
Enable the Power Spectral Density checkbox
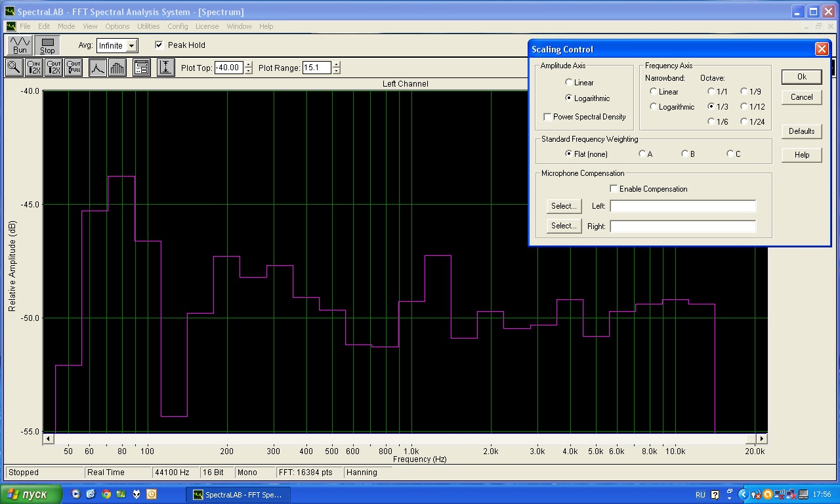(547, 117)
